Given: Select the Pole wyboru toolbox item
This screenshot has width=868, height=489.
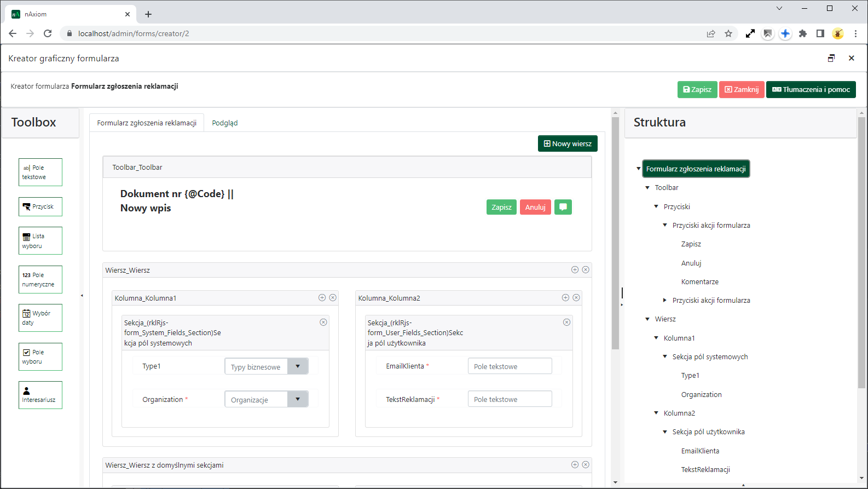Looking at the screenshot, I should [40, 356].
